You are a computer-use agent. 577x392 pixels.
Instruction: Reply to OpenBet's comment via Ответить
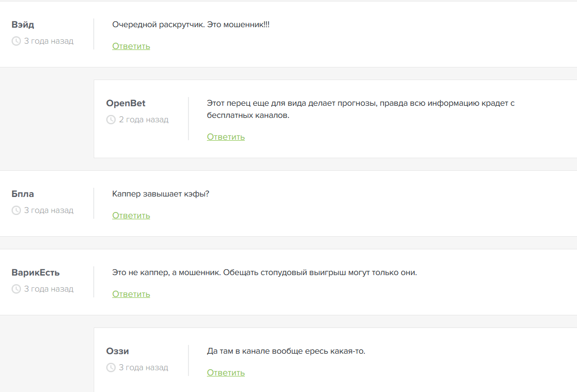(x=226, y=137)
